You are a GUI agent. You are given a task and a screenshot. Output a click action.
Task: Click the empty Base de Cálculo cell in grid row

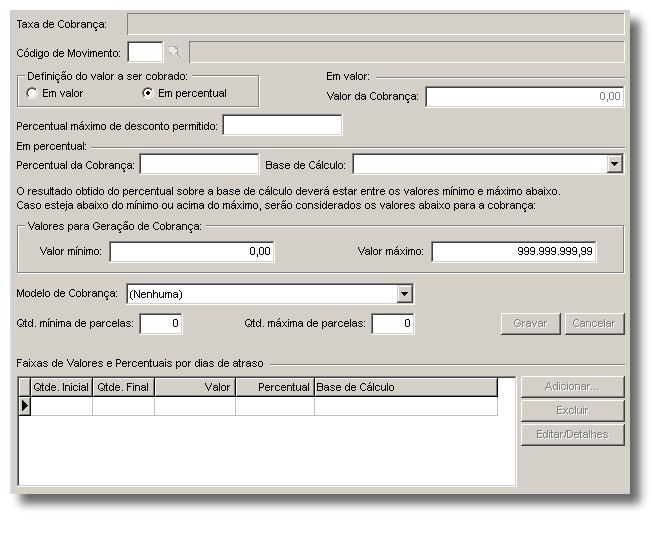click(x=406, y=406)
